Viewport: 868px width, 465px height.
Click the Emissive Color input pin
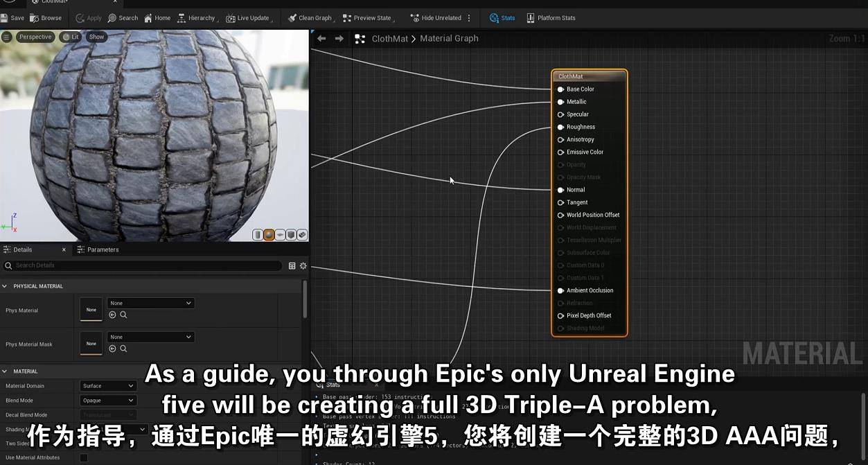[561, 152]
